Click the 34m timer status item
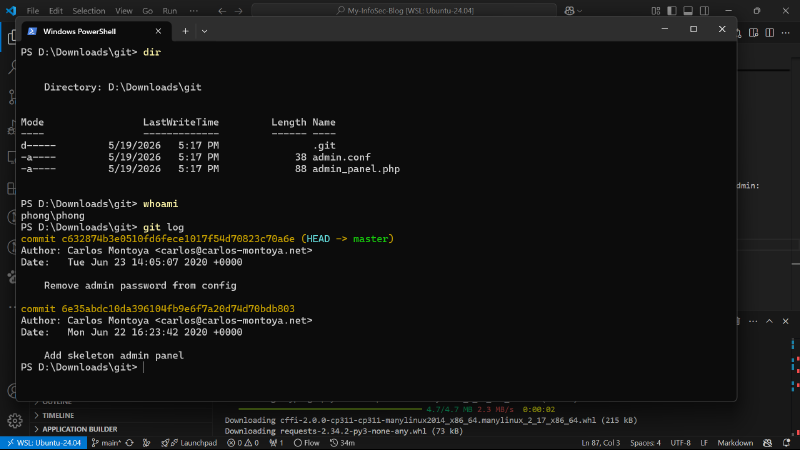The width and height of the screenshot is (800, 450). 342,443
